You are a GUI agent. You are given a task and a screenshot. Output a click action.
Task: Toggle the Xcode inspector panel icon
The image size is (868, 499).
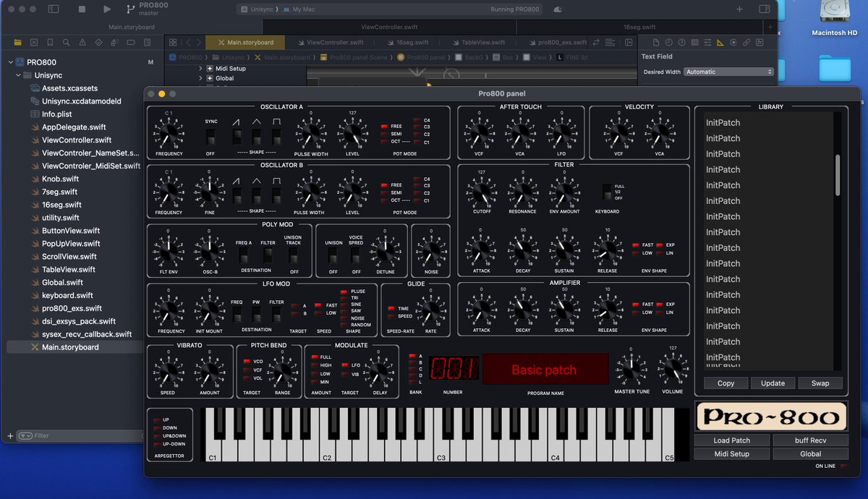764,9
